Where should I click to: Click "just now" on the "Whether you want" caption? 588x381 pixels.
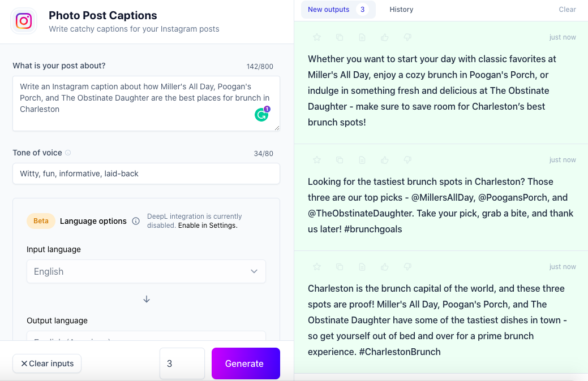[563, 37]
